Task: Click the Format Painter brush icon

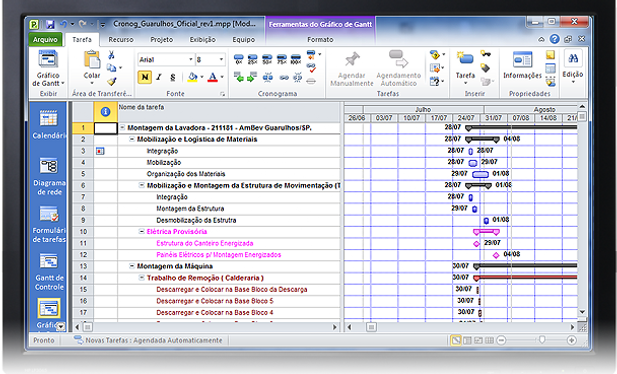Action: 111,81
